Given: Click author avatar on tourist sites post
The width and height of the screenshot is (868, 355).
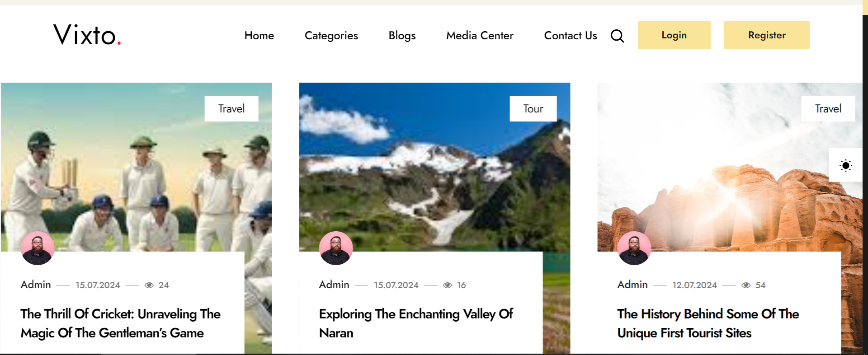Looking at the screenshot, I should coord(634,248).
